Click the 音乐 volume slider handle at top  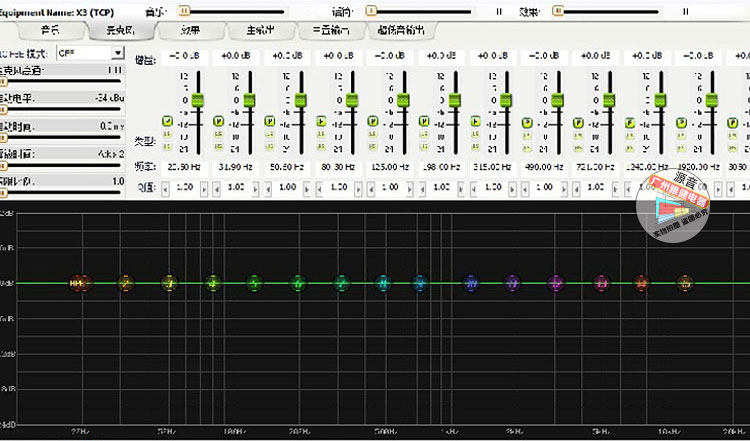184,11
